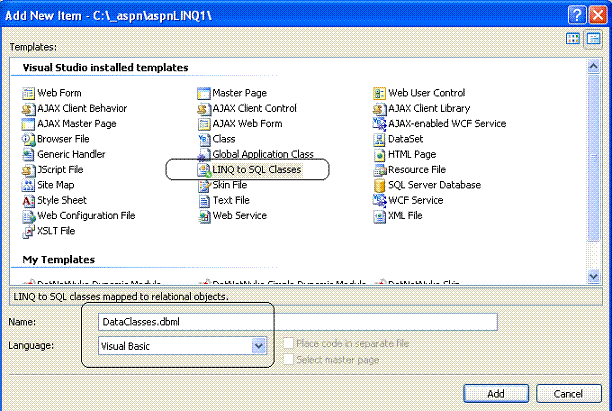Choose the LINQ to SQL Classes icon

tap(204, 170)
